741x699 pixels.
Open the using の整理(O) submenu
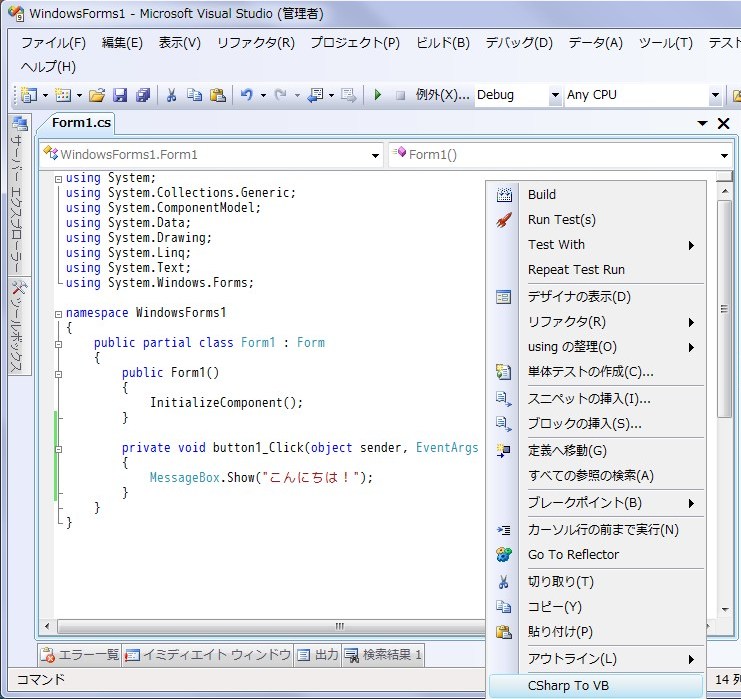pyautogui.click(x=597, y=347)
